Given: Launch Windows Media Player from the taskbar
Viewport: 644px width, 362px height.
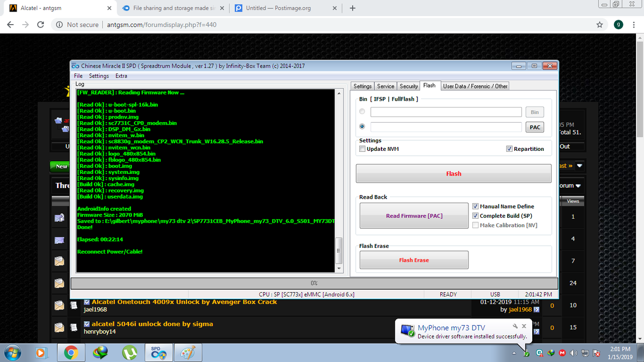Looking at the screenshot, I should (41, 352).
